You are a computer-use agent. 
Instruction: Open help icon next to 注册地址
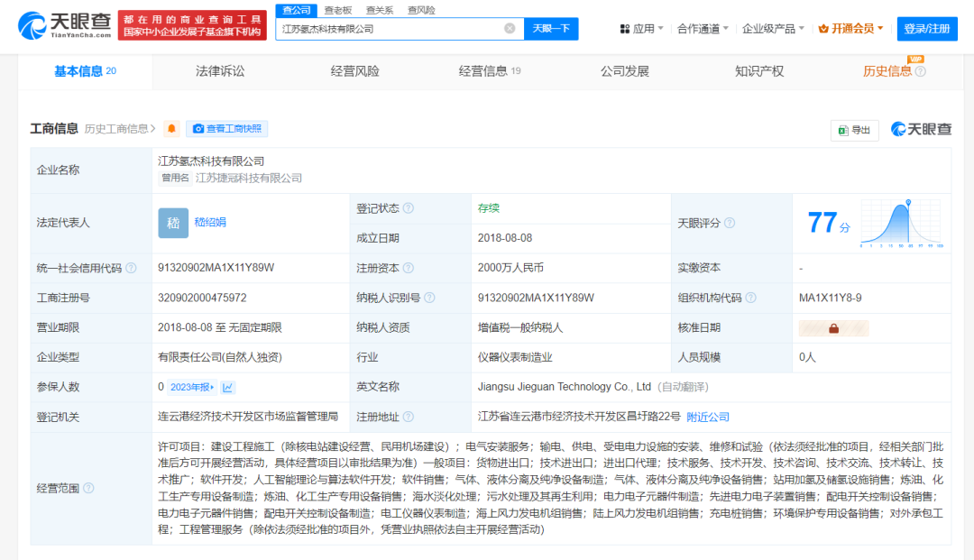[x=409, y=417]
